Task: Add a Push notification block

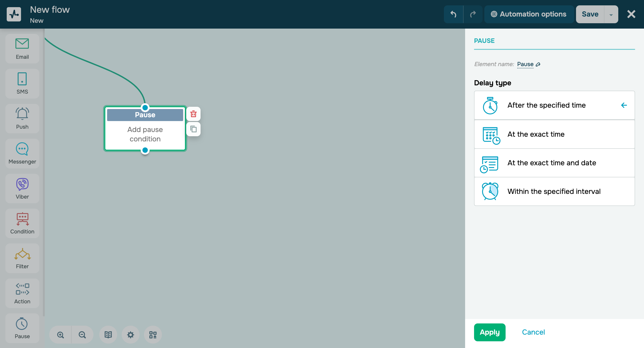Action: 22,118
